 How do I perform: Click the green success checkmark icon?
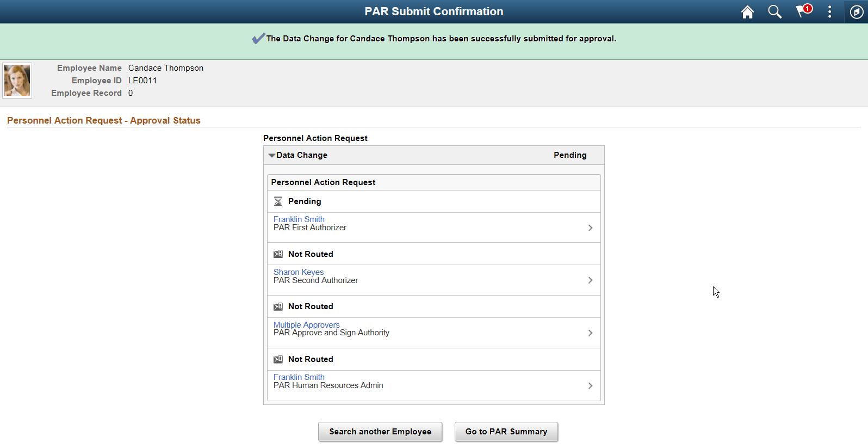[x=258, y=39]
